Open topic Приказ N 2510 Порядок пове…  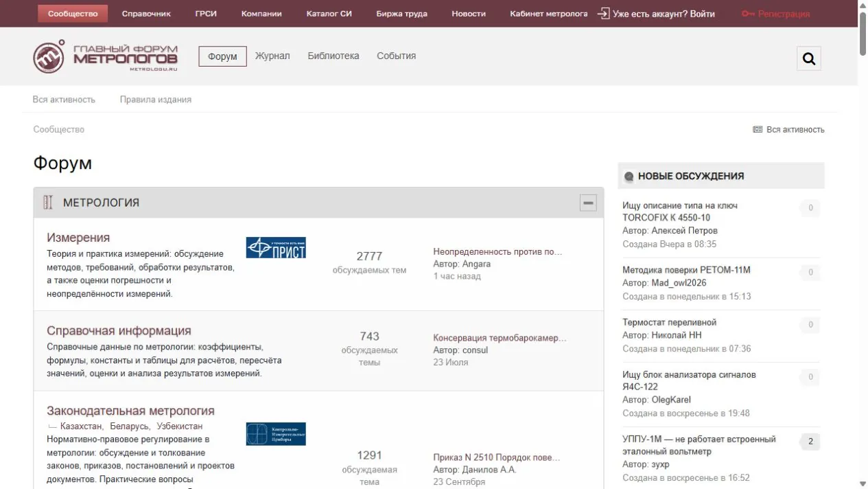point(496,457)
